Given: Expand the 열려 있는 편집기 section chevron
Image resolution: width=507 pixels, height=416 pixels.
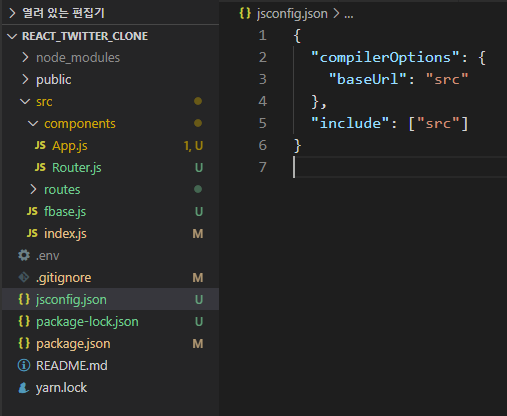Looking at the screenshot, I should click(12, 13).
